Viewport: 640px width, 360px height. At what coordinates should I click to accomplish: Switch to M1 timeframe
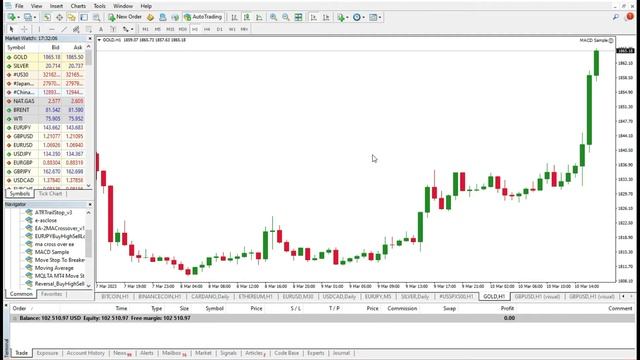(145, 29)
